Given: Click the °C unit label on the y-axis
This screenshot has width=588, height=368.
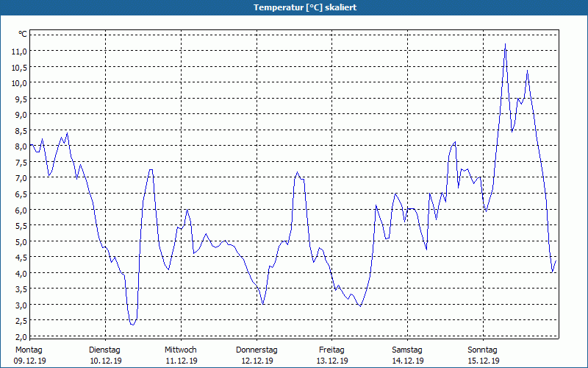Looking at the screenshot, I should click(x=22, y=34).
